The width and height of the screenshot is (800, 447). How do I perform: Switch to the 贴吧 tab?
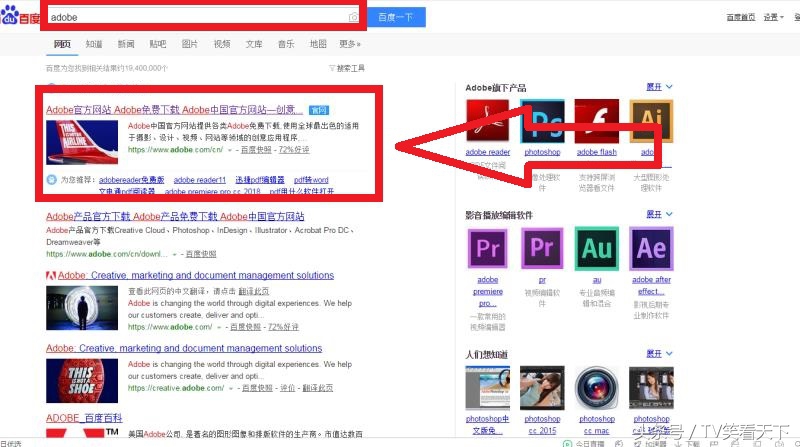pos(158,44)
